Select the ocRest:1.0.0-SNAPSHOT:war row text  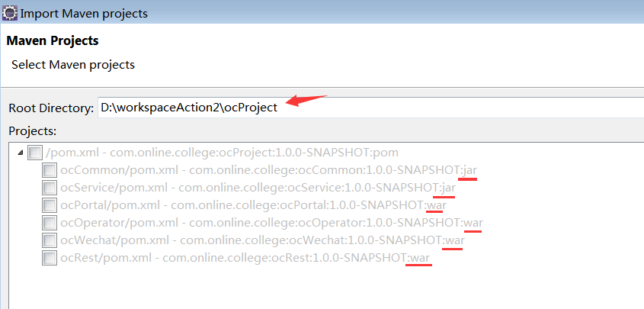pos(245,259)
